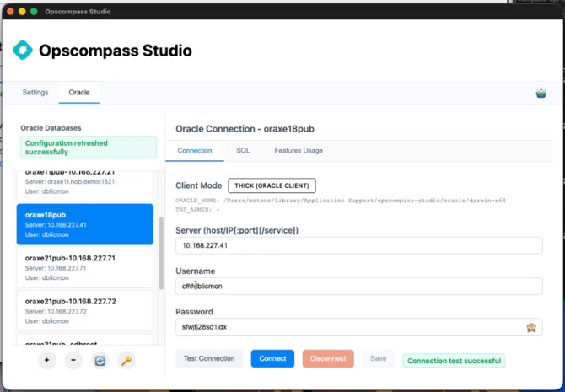Click the Opscompass Studio logo icon
Image resolution: width=565 pixels, height=392 pixels.
click(x=24, y=51)
